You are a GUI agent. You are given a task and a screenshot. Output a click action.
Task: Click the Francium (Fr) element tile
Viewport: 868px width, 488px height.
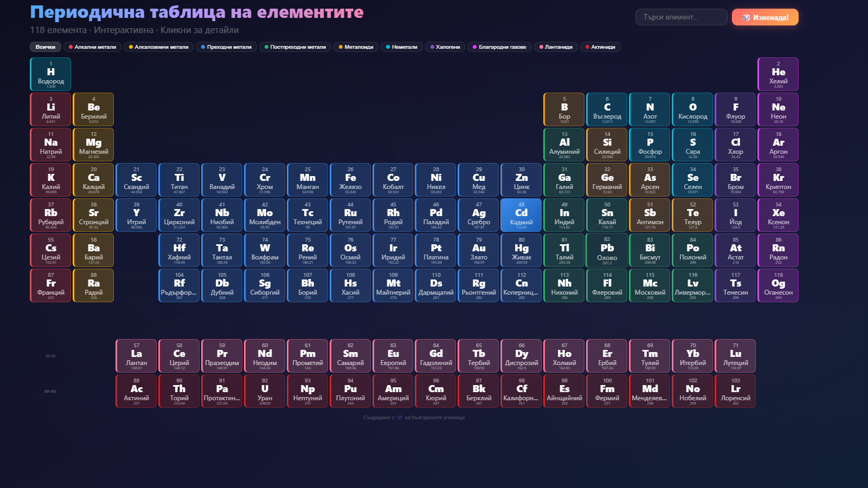coord(50,285)
